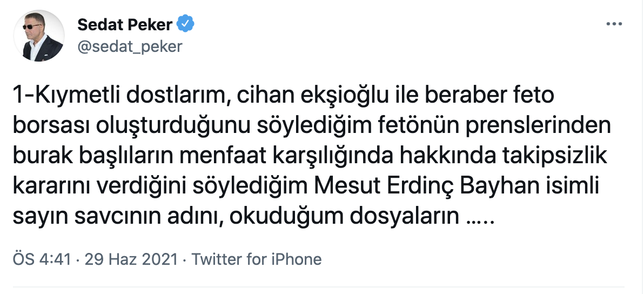Screen dimensions: 644x294
Task: Click the display name Sedat Peker
Action: click(125, 25)
